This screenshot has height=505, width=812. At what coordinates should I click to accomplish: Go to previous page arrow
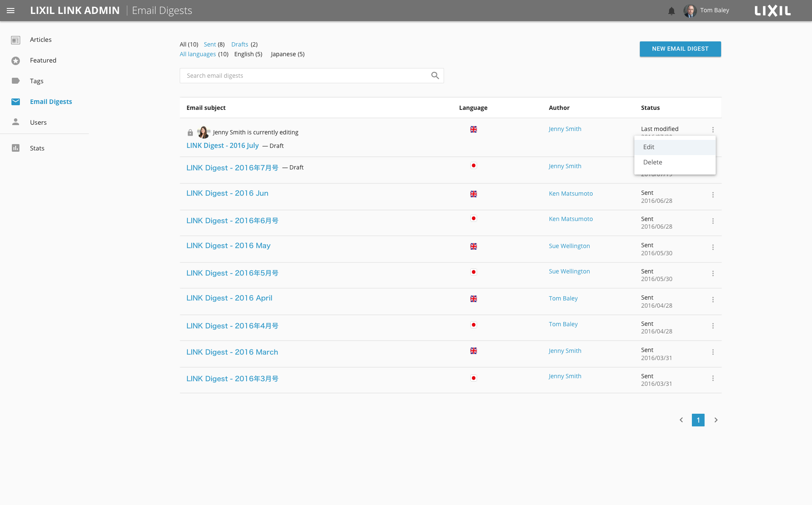coord(681,420)
